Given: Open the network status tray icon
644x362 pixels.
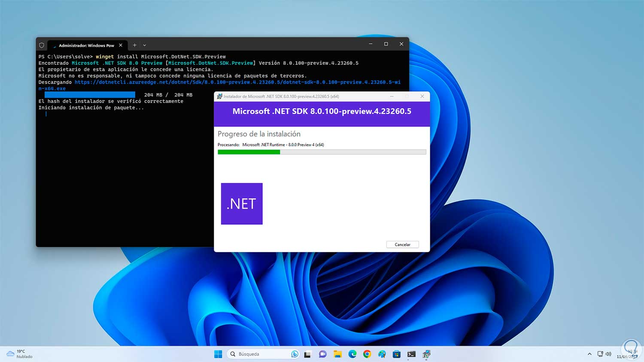Looking at the screenshot, I should [600, 354].
